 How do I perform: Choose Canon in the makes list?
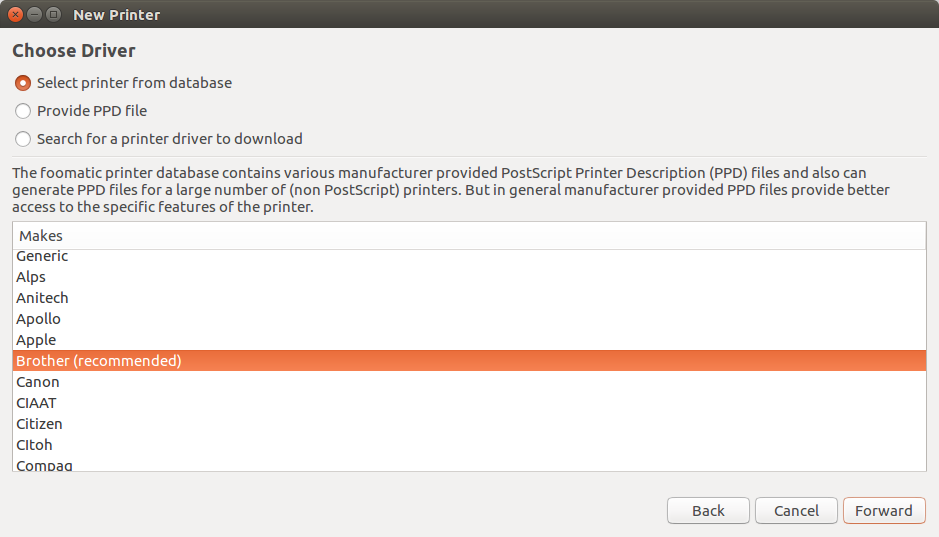coord(38,382)
